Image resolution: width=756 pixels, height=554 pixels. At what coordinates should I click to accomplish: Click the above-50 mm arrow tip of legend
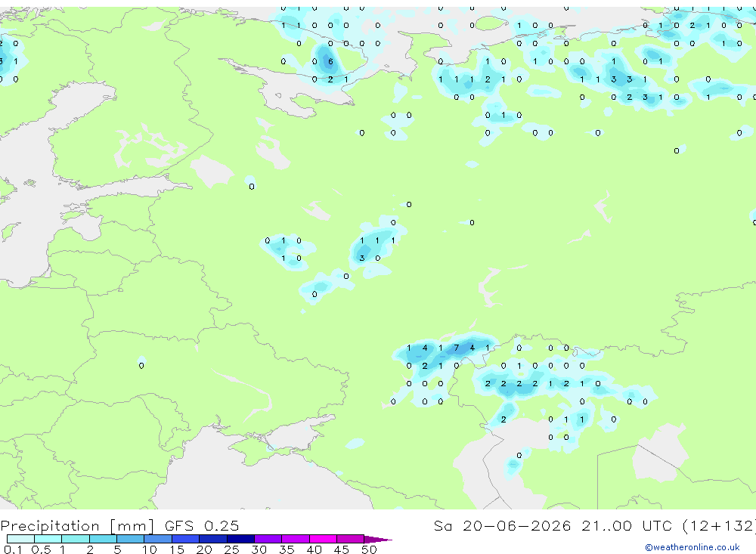tap(378, 539)
